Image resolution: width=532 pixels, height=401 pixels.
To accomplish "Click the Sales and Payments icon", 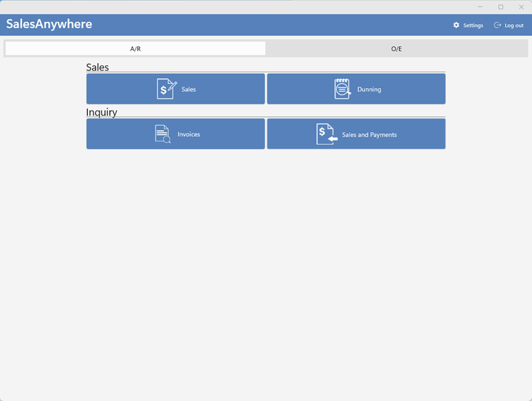I will (326, 134).
